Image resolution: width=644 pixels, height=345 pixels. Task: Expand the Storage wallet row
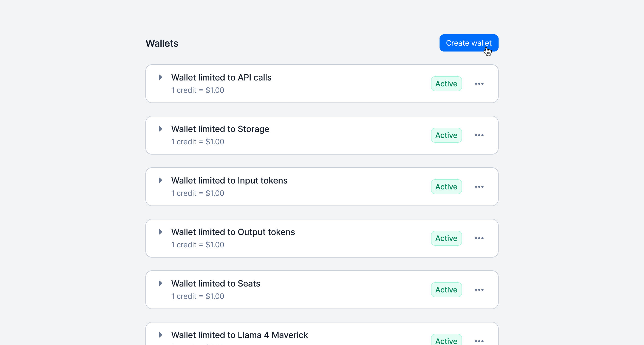pos(160,129)
